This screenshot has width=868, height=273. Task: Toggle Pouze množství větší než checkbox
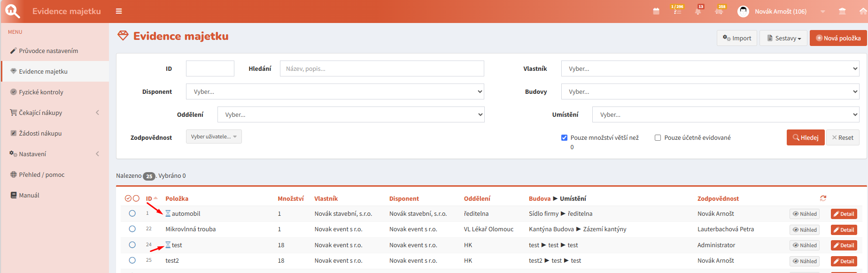(x=564, y=137)
